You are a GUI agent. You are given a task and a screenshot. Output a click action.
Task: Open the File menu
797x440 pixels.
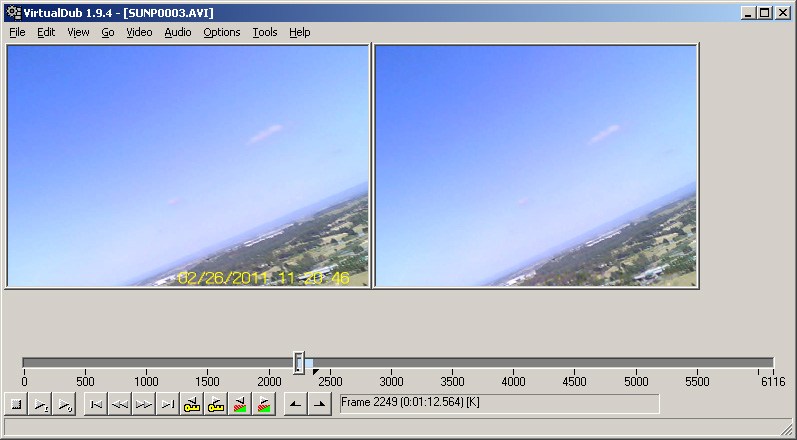click(17, 32)
